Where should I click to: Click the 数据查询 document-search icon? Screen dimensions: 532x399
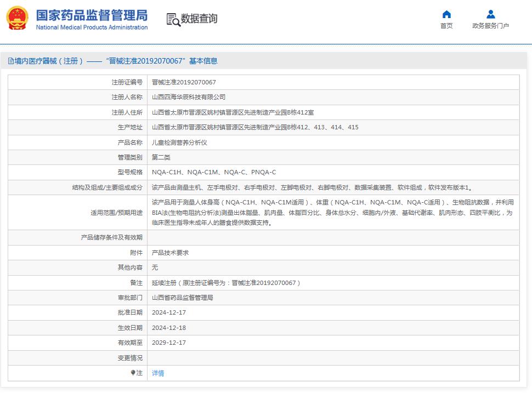(x=172, y=19)
